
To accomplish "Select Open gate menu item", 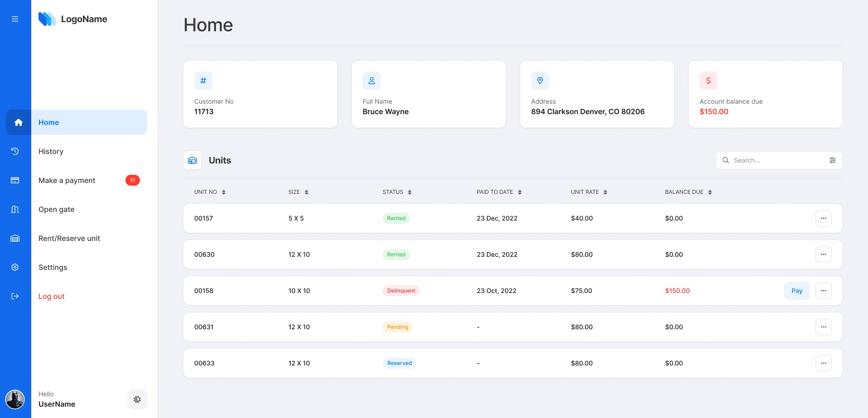I will coord(57,209).
